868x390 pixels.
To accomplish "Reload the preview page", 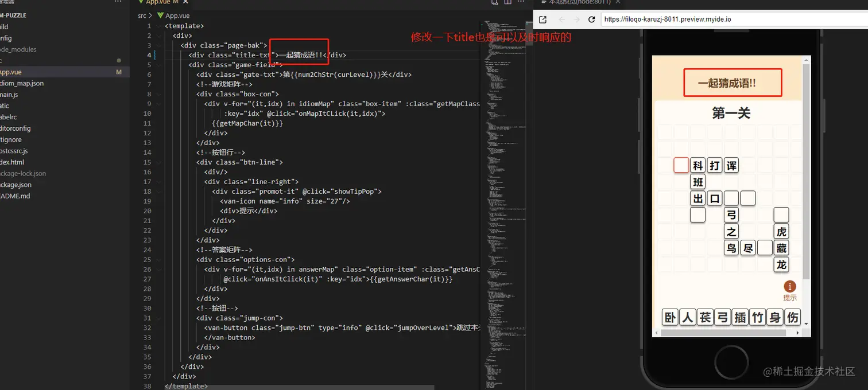I will click(x=592, y=19).
